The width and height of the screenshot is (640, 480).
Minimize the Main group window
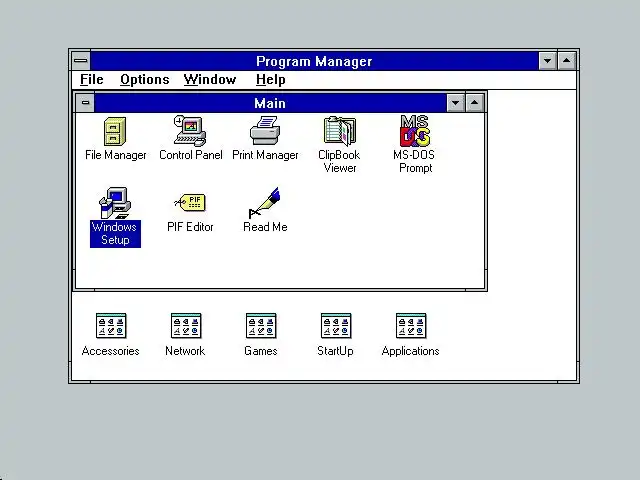point(456,103)
